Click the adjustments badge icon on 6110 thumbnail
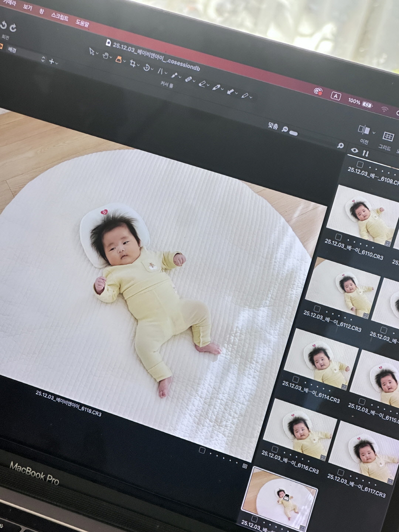Viewport: 399px width, 532px height. [388, 243]
